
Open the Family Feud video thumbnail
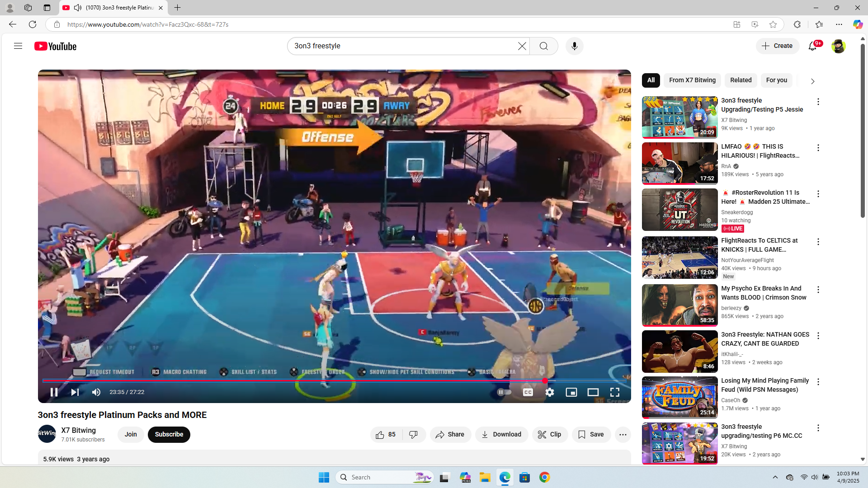tap(680, 398)
